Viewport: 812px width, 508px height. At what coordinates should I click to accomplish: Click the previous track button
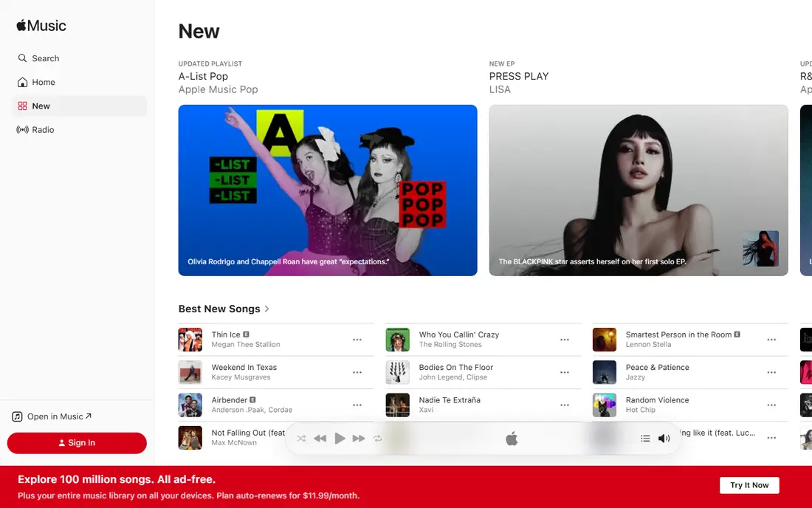pyautogui.click(x=320, y=438)
